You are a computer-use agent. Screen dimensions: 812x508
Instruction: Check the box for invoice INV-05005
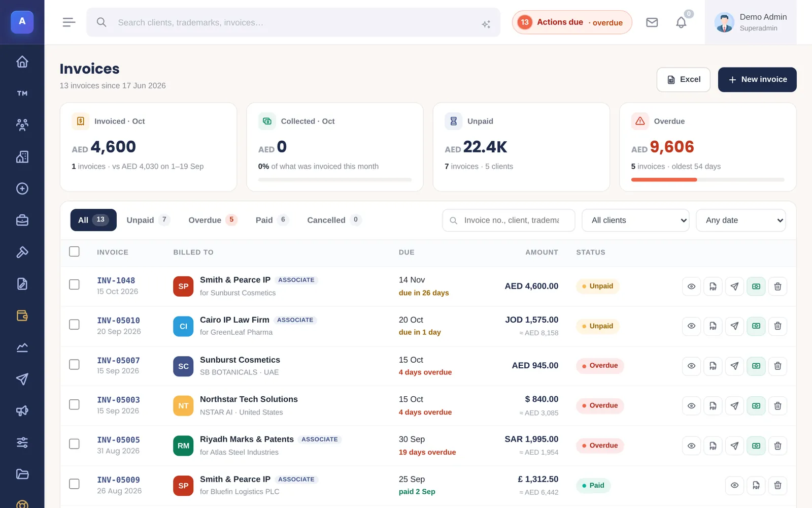tap(74, 444)
